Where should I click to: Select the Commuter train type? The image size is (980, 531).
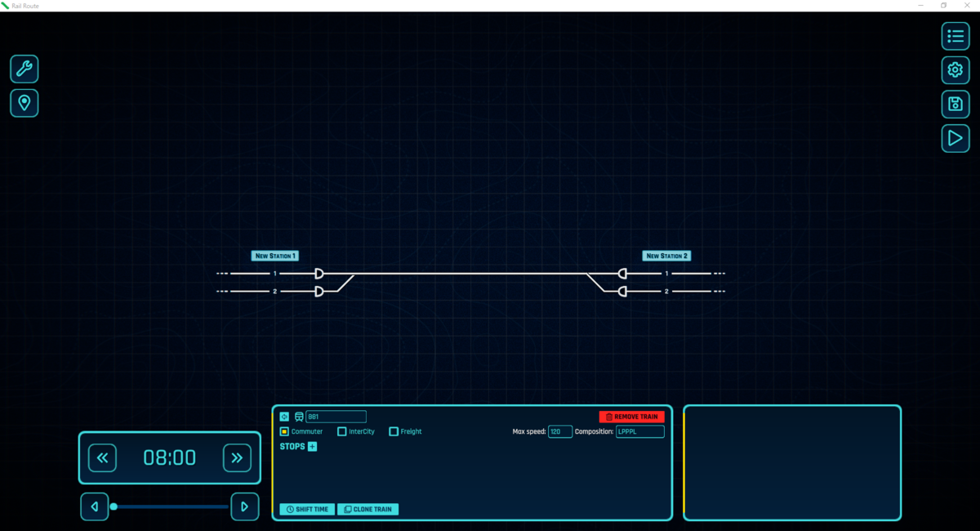[x=301, y=431]
